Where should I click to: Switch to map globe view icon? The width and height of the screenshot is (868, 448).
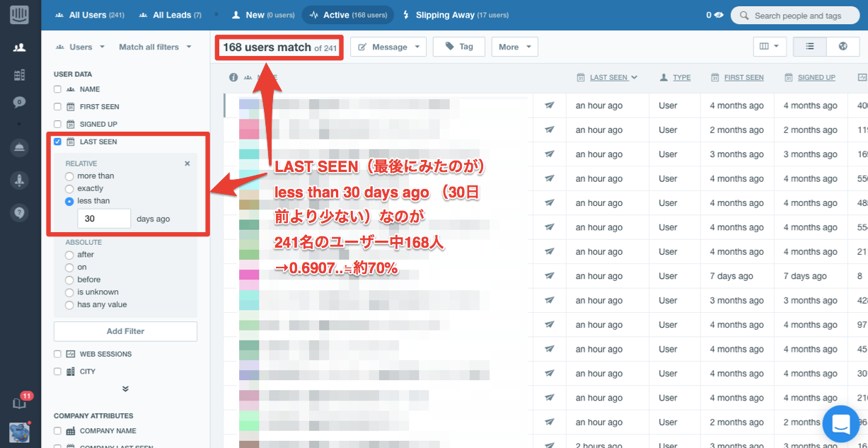coord(843,47)
